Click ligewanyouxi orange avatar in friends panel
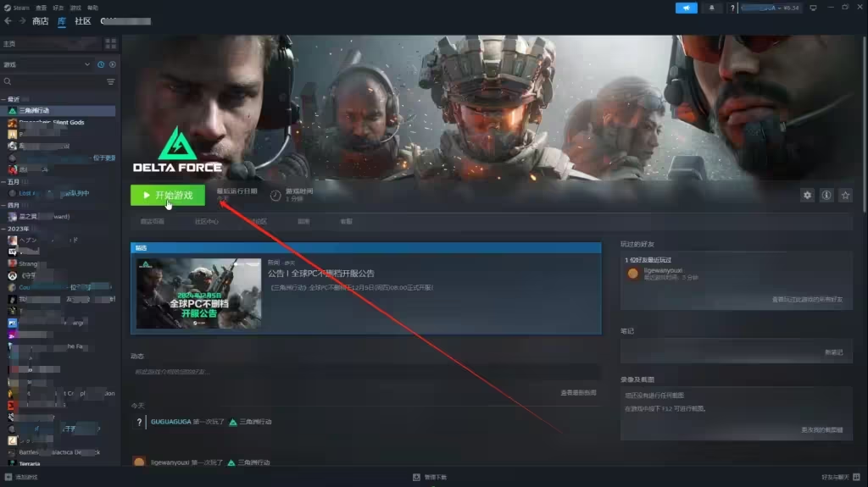This screenshot has width=868, height=487. tap(632, 274)
